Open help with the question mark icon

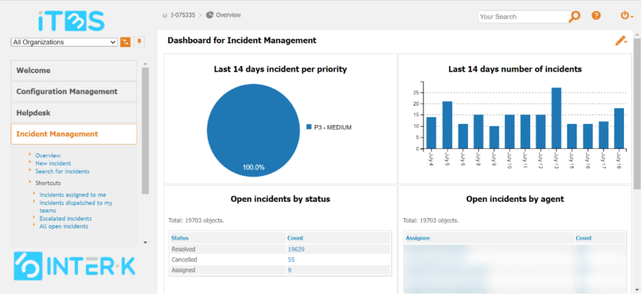click(596, 16)
